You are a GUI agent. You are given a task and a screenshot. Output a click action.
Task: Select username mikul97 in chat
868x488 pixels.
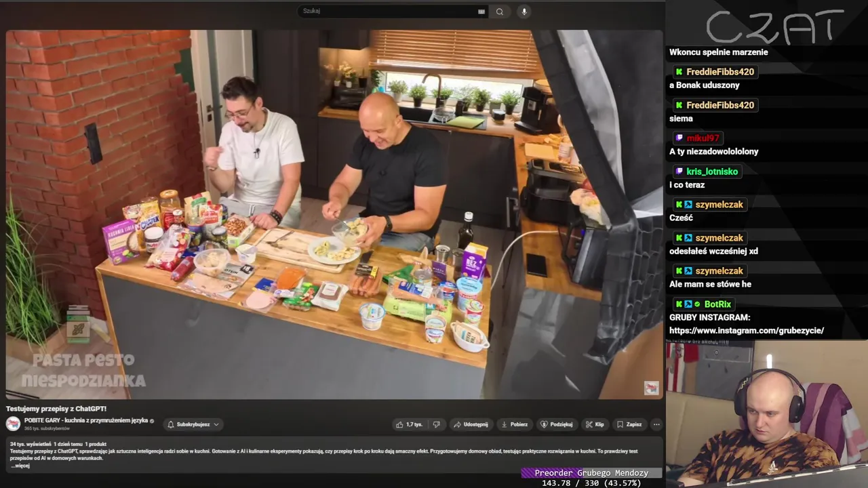tap(703, 138)
